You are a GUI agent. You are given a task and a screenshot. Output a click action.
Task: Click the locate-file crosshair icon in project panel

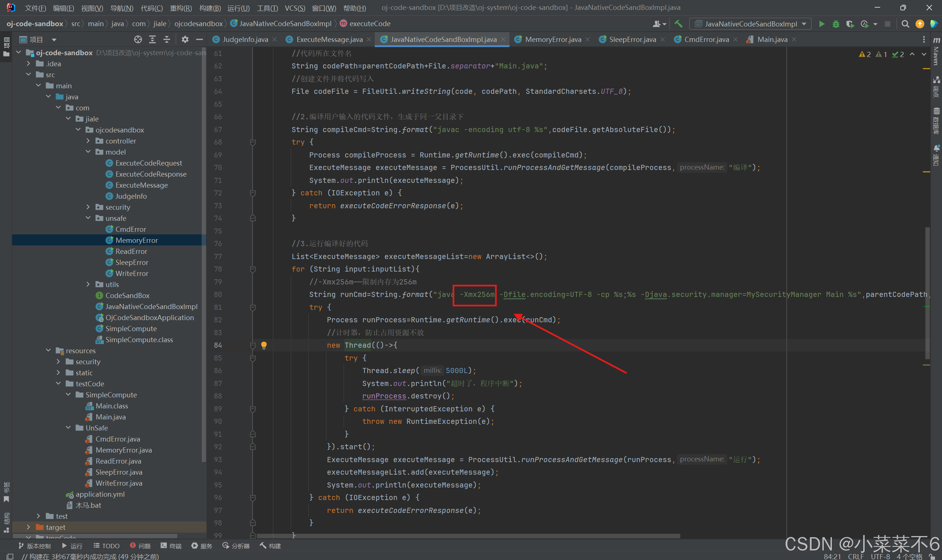pyautogui.click(x=138, y=39)
